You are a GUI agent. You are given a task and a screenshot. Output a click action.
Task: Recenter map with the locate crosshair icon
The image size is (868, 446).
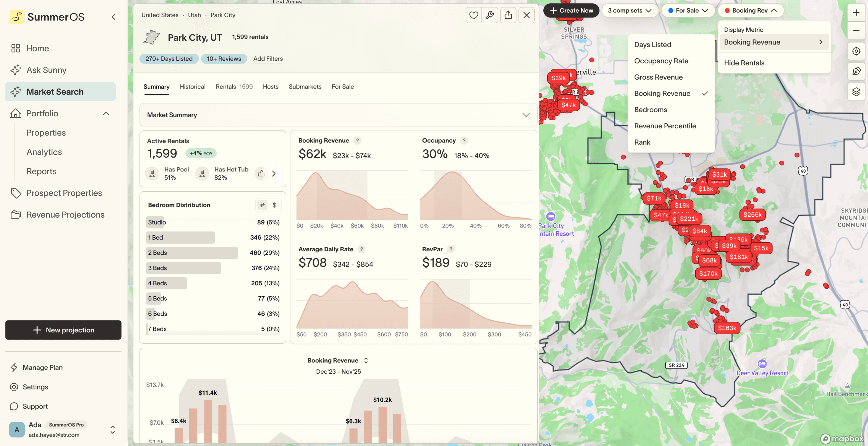click(856, 51)
